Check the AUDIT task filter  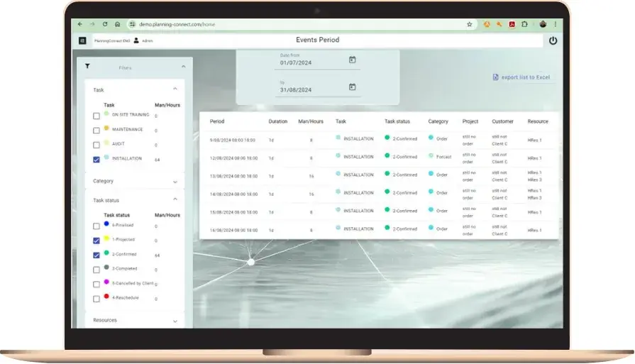96,145
